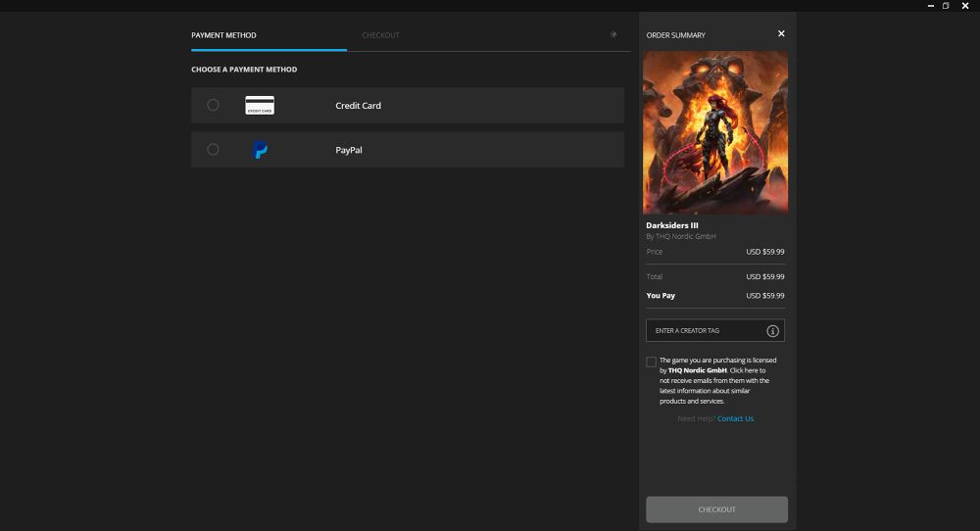Image resolution: width=980 pixels, height=531 pixels.
Task: Close the application window
Action: tap(964, 6)
